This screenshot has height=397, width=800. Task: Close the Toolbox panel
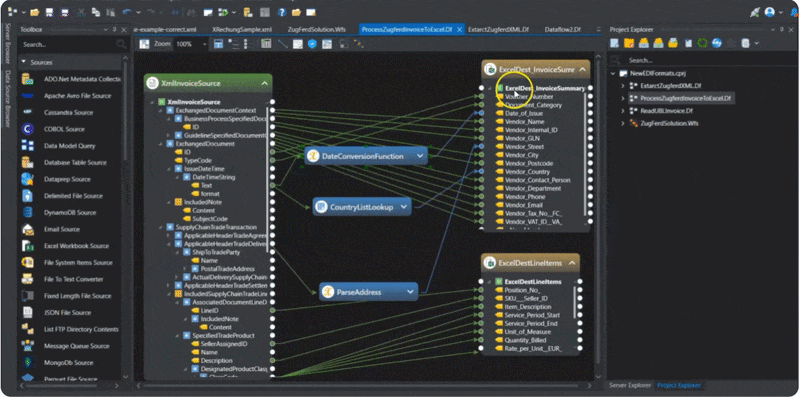coord(123,30)
